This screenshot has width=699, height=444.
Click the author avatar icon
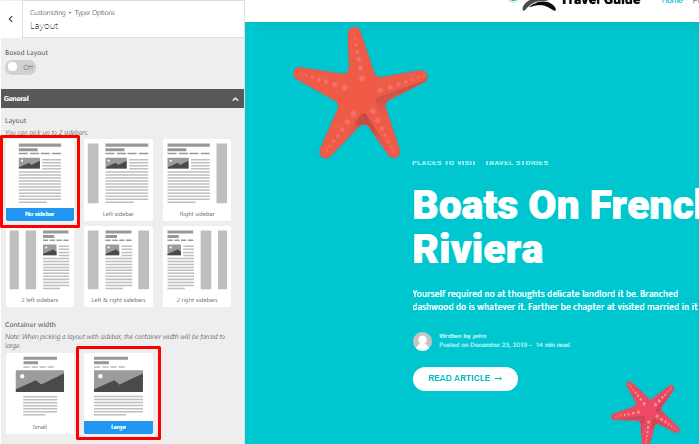coord(422,341)
